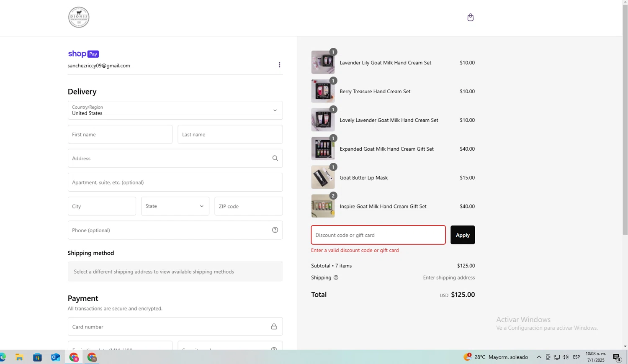Click the 'Subtotal • 7 items' label
This screenshot has height=364, width=628.
tap(331, 266)
